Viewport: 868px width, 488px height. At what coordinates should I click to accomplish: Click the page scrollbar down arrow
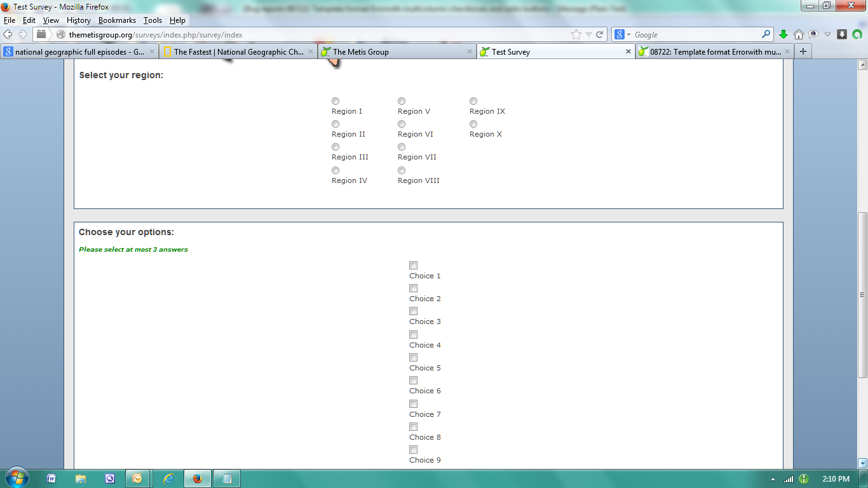click(x=862, y=463)
